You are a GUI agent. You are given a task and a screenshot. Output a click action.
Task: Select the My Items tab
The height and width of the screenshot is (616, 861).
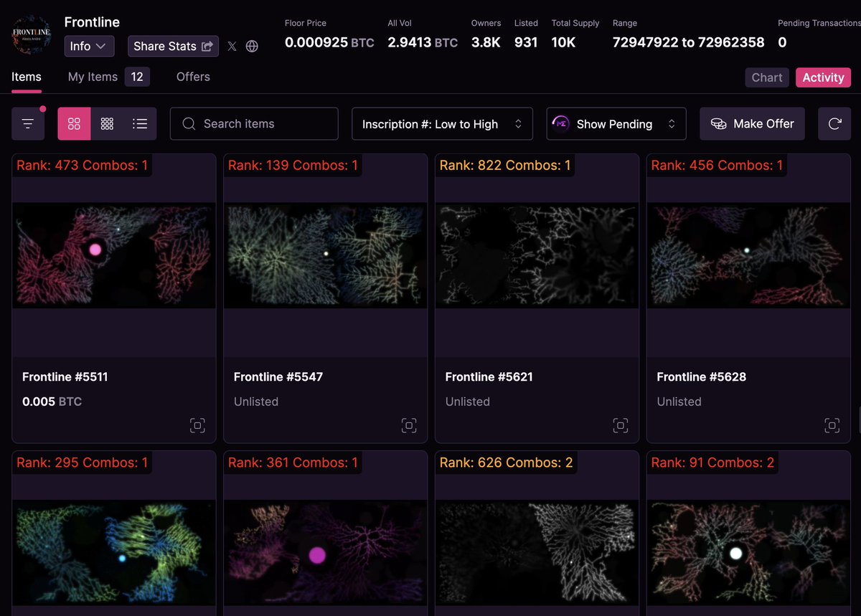(x=93, y=77)
